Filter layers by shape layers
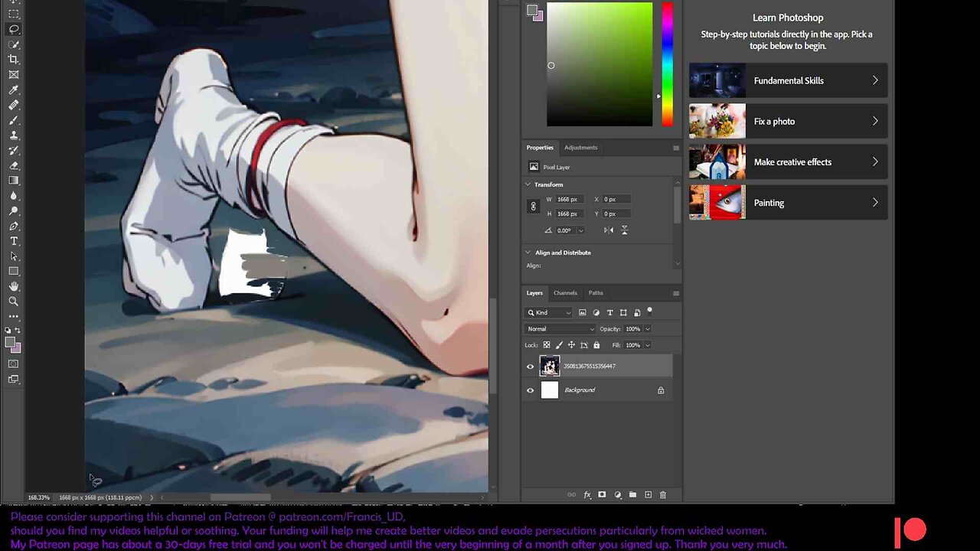This screenshot has height=551, width=980. pyautogui.click(x=623, y=312)
